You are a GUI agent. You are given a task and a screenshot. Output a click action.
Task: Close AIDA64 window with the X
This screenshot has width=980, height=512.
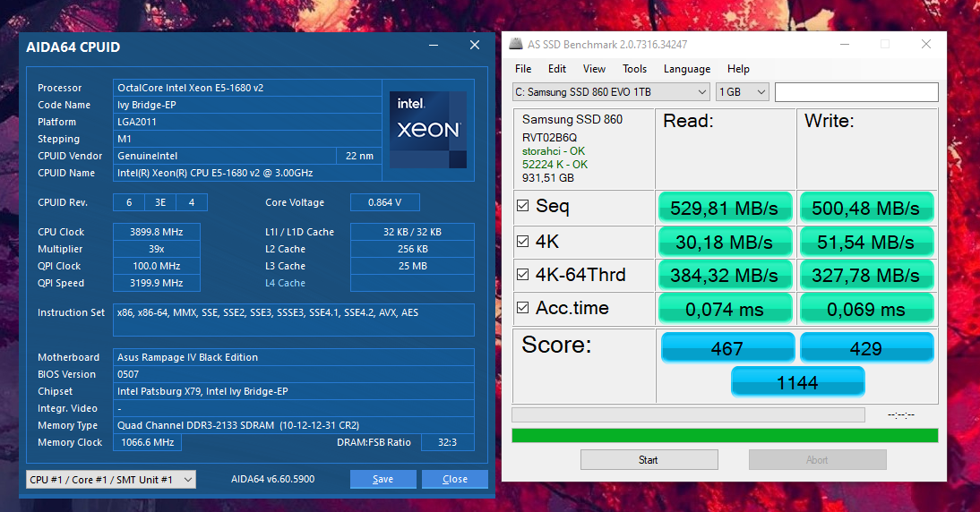coord(475,45)
